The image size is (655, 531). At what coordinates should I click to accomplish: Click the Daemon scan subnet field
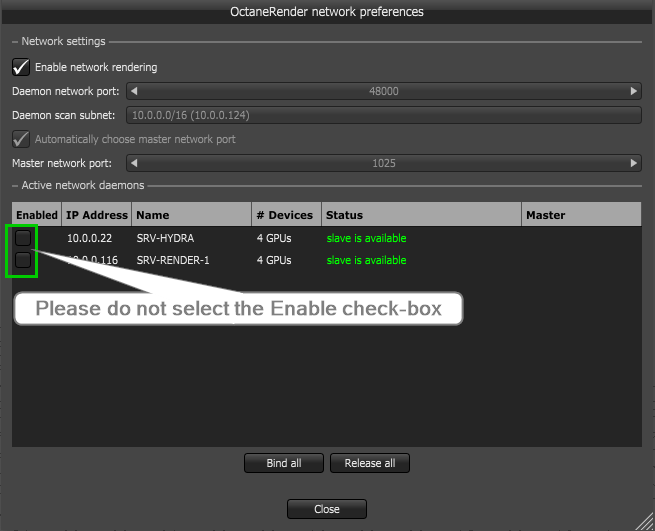pyautogui.click(x=383, y=115)
